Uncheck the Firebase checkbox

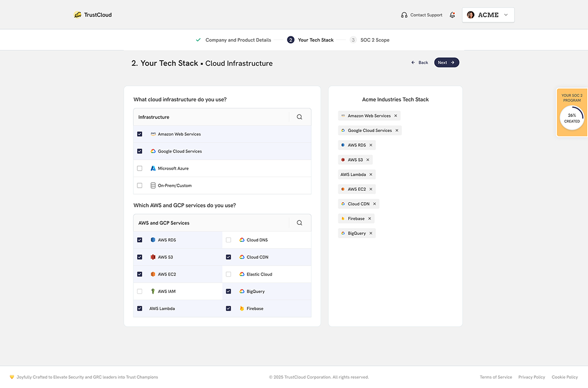(x=228, y=309)
